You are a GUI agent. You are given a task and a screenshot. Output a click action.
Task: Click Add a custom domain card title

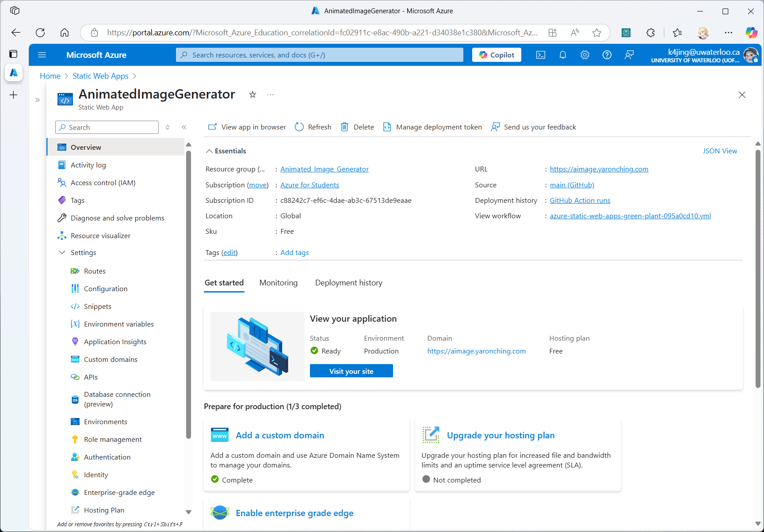click(280, 435)
